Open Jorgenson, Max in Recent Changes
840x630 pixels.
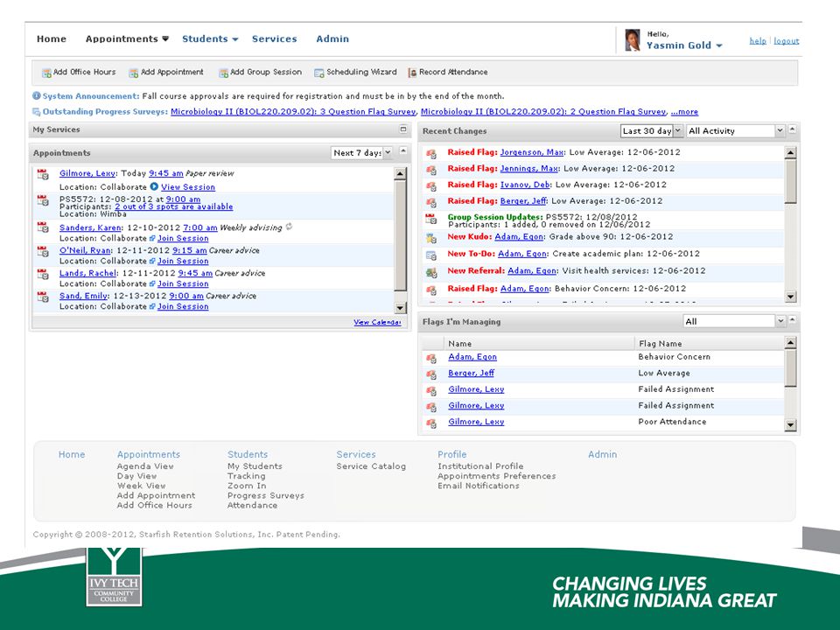pos(531,152)
